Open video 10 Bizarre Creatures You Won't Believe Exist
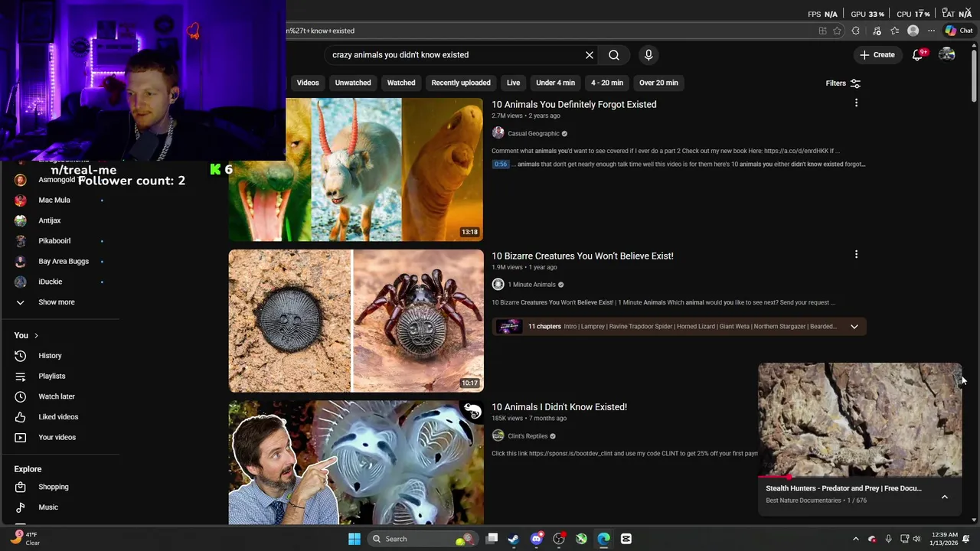 pyautogui.click(x=583, y=256)
